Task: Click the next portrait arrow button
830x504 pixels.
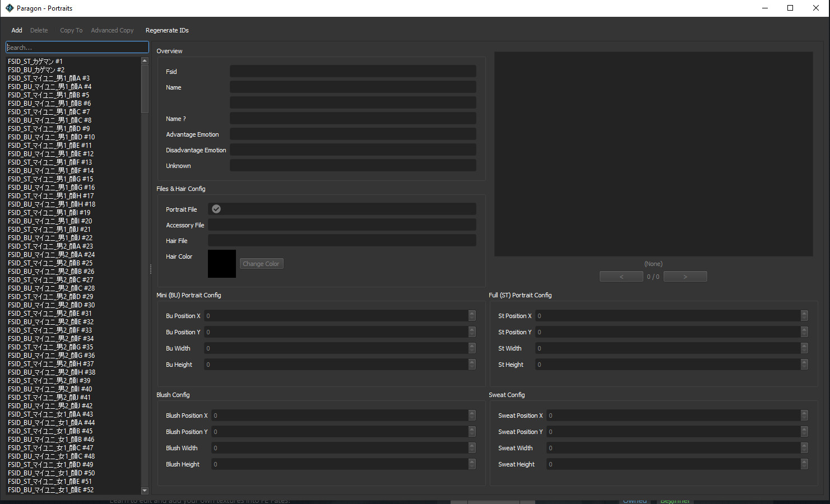Action: (x=685, y=277)
